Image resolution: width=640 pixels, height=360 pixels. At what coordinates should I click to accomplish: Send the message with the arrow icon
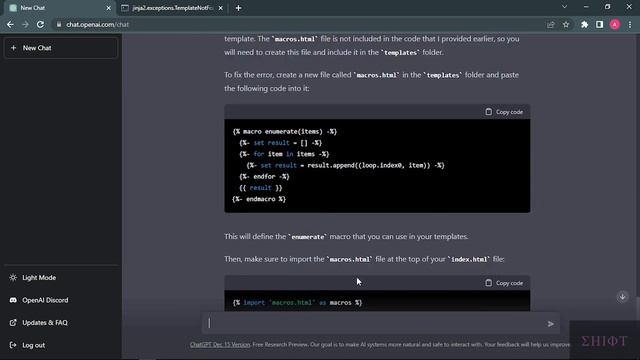(551, 324)
